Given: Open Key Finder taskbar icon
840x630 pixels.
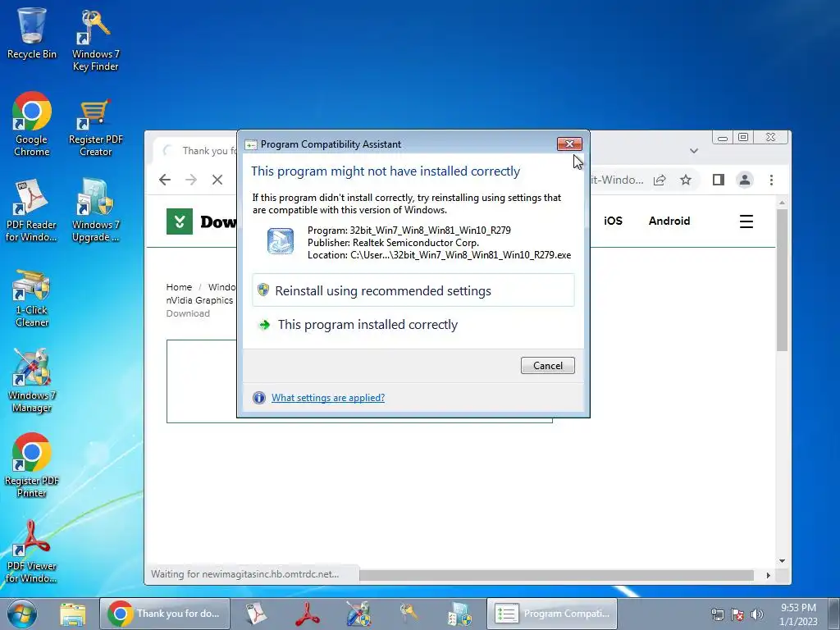Looking at the screenshot, I should tap(409, 614).
